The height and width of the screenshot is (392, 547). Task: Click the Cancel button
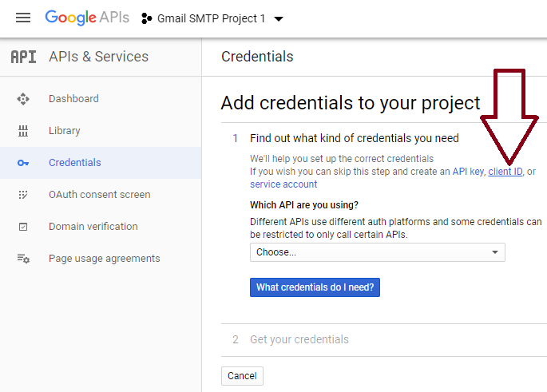[x=242, y=376]
